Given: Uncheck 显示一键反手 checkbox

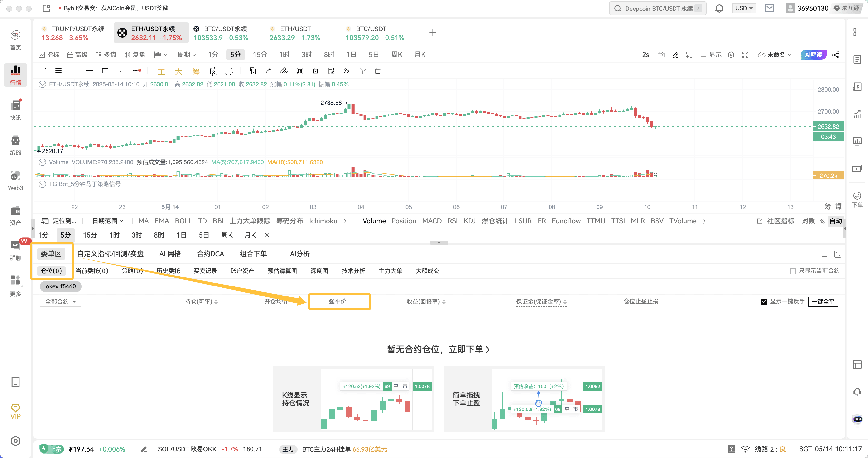Looking at the screenshot, I should click(x=764, y=301).
